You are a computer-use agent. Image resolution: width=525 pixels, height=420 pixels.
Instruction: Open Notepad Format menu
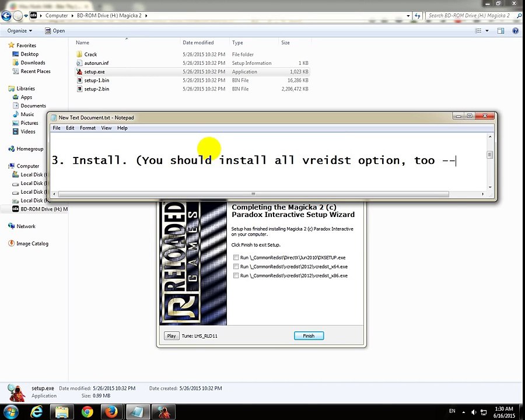click(87, 128)
